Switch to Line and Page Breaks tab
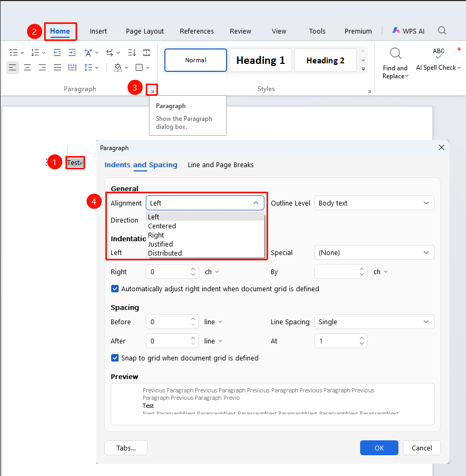The image size is (466, 476). tap(221, 165)
